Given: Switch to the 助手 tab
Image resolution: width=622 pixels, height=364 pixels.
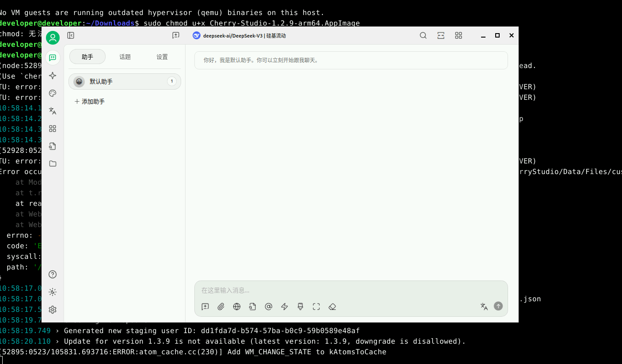Looking at the screenshot, I should point(87,57).
